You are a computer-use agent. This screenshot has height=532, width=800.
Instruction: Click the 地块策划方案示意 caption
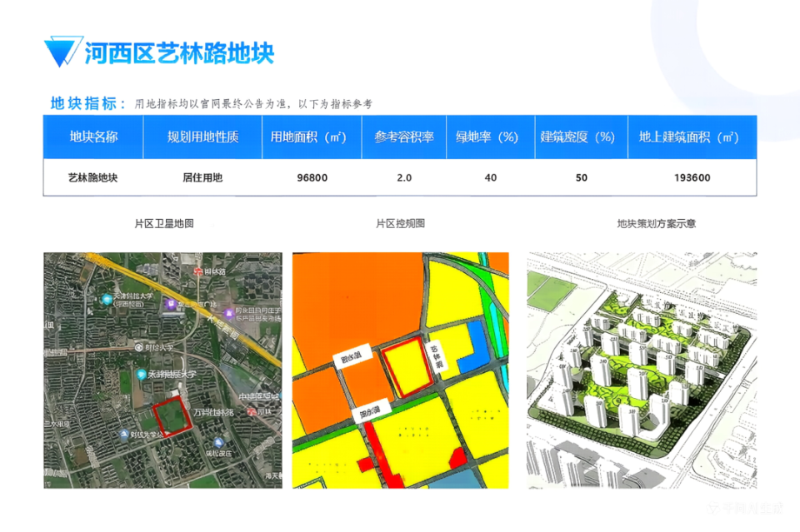656,223
